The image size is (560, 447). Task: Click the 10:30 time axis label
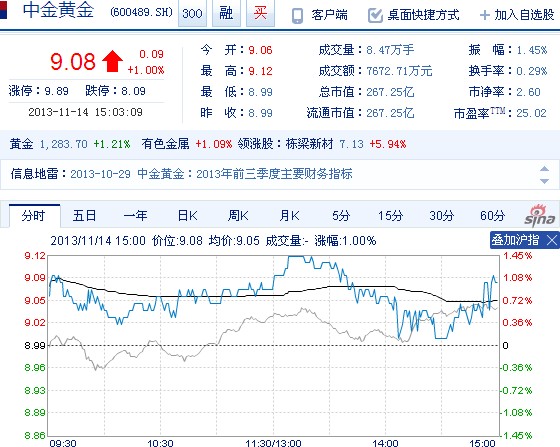pos(160,443)
